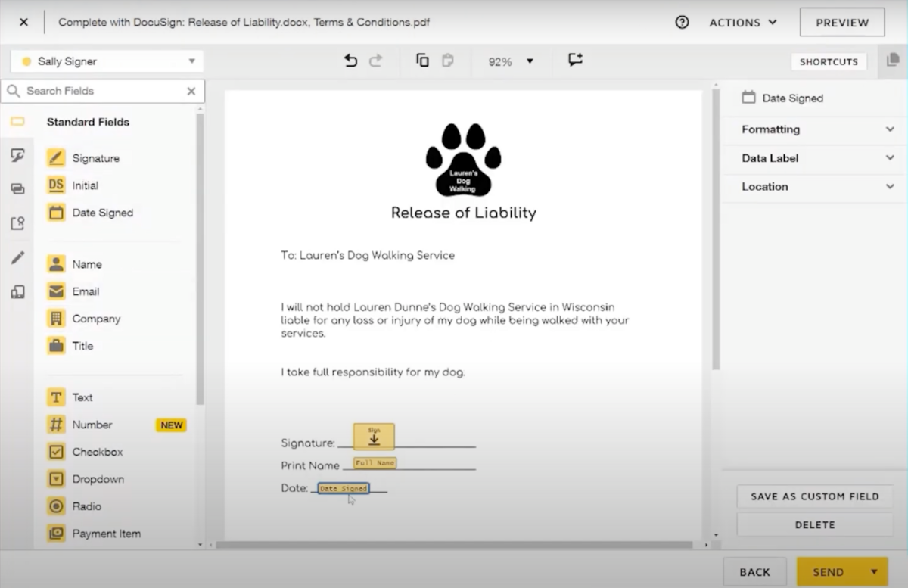This screenshot has width=908, height=588.
Task: Open the custom fields sidebar icon
Action: click(x=17, y=155)
